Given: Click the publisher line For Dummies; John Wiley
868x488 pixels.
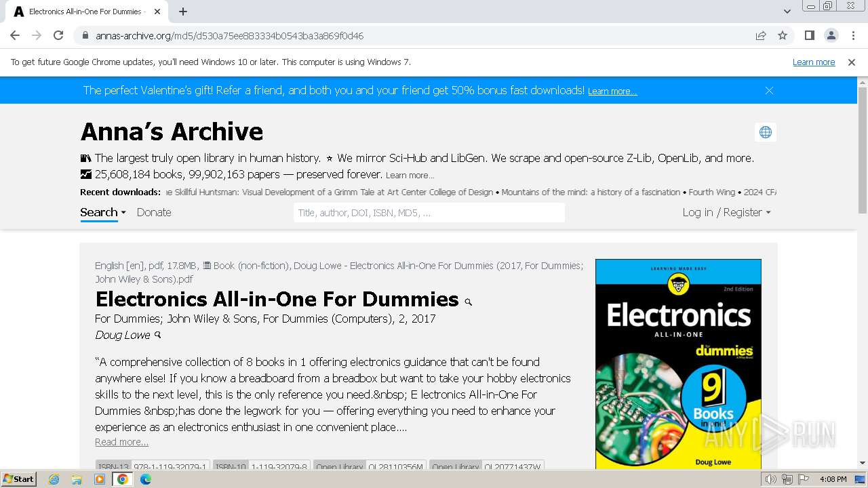Looking at the screenshot, I should [x=265, y=319].
